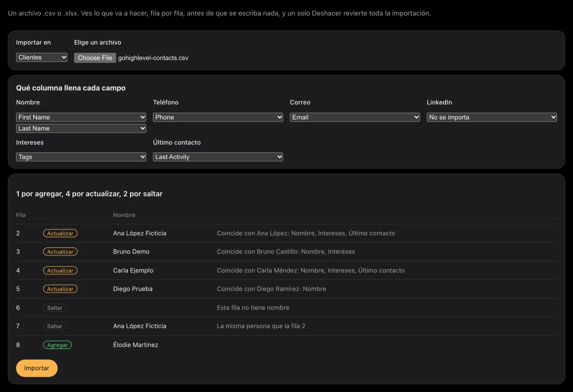The image size is (573, 392).
Task: Click the Actualizar badge for Bruno Demo
Action: [x=60, y=252]
